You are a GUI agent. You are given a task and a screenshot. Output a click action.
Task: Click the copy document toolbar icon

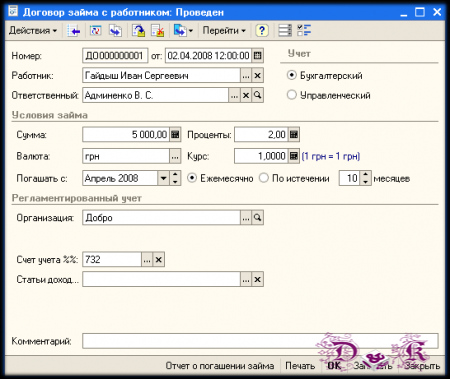click(x=115, y=31)
